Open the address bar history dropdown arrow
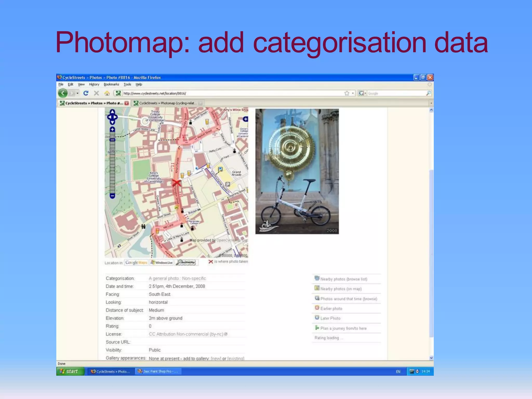 (x=353, y=93)
